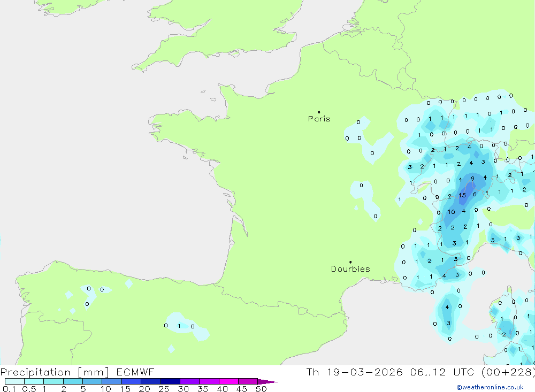Image resolution: width=535 pixels, height=392 pixels.
Task: Click the 10 mm precipitation value on map
Action: tap(452, 212)
